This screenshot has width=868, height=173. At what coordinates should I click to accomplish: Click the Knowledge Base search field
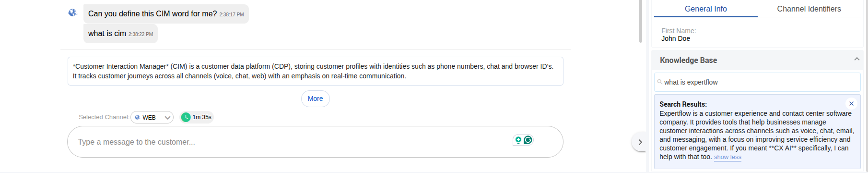[757, 82]
